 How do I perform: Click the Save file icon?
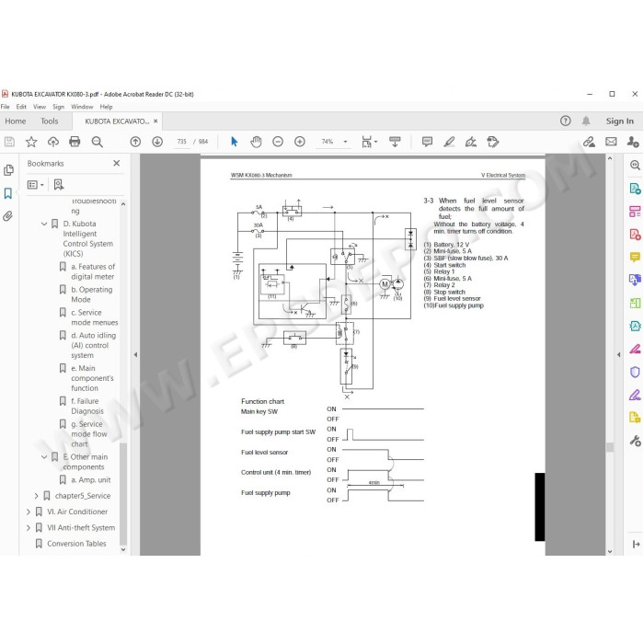coord(9,142)
